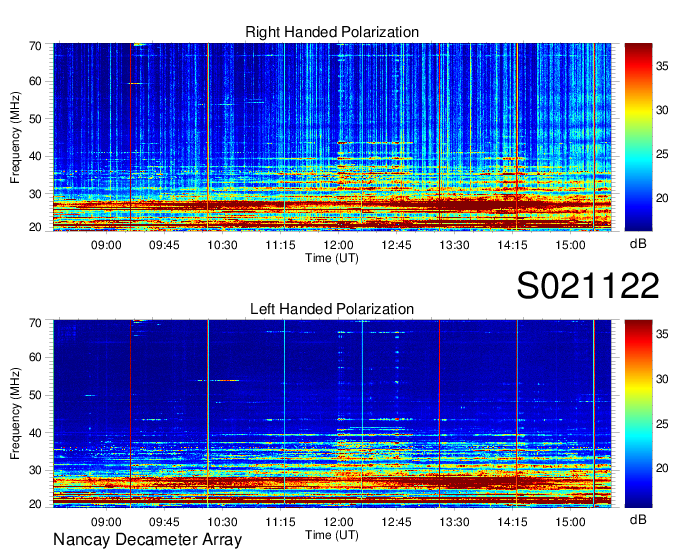Click "09:00" tick on the left-handed plot time axis
The image size is (680, 552).
(x=106, y=522)
